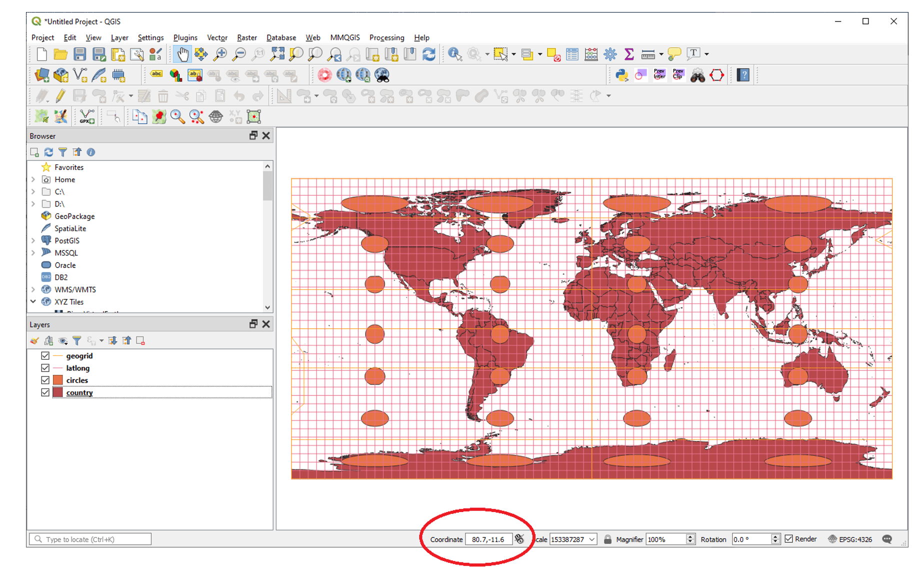Disable the Render checkbox
The height and width of the screenshot is (567, 924).
pos(789,539)
